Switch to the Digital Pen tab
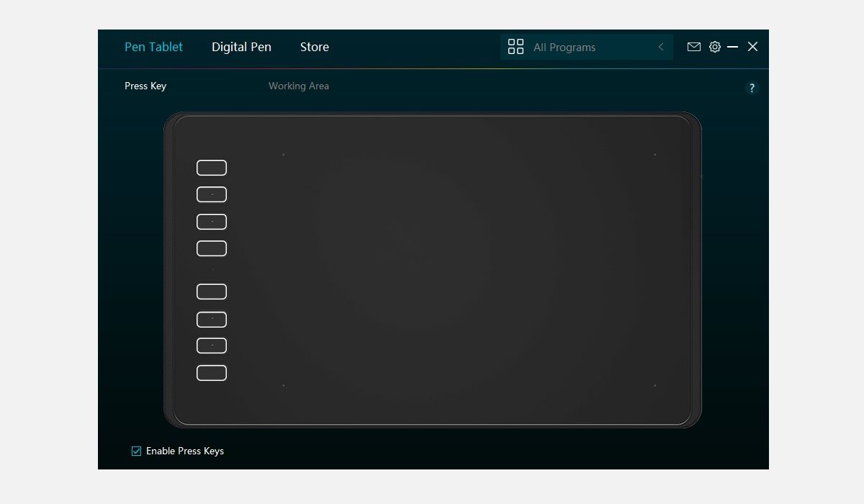This screenshot has height=504, width=864. [241, 47]
